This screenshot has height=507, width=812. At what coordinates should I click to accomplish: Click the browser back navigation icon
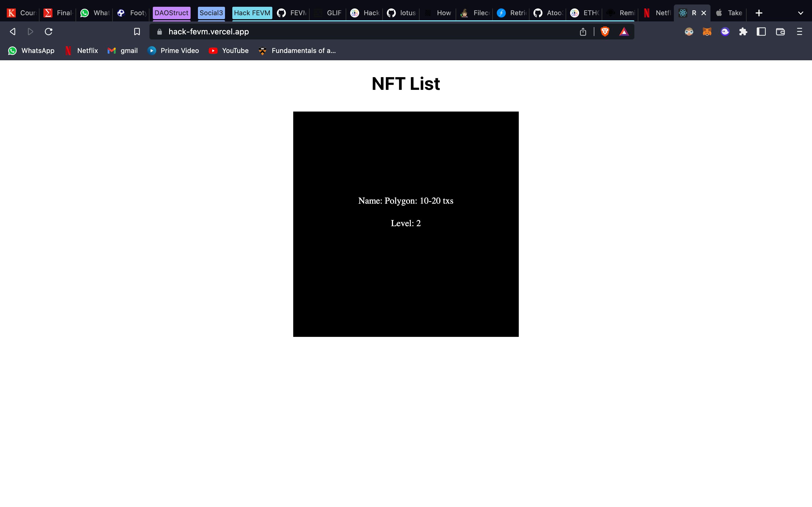[12, 32]
